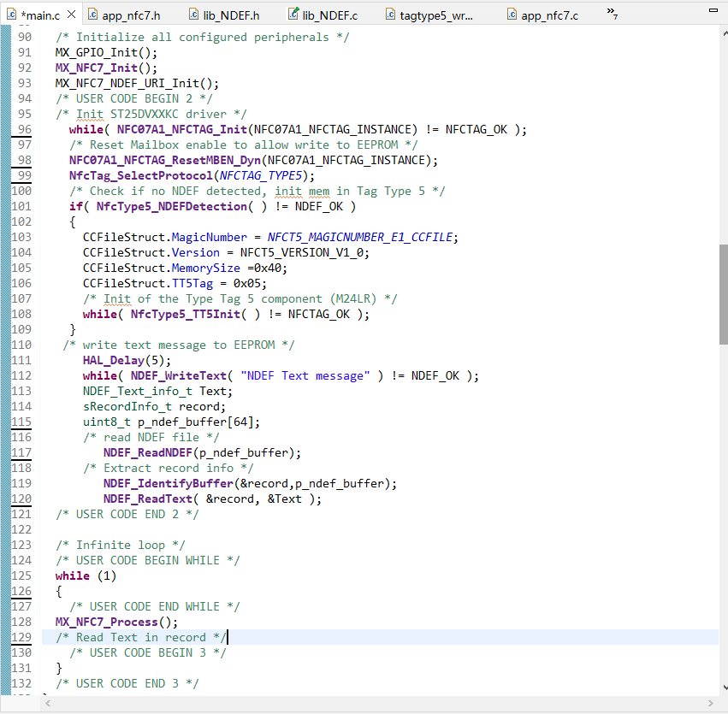
Task: Click on while (1) statement
Action: (86, 575)
